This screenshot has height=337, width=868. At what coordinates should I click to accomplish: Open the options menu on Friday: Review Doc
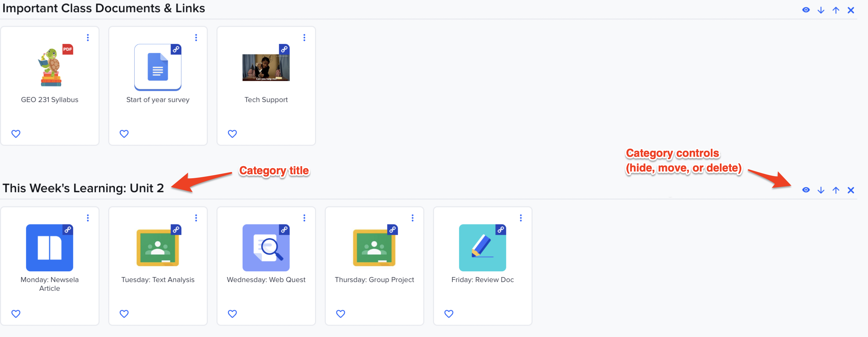click(520, 218)
